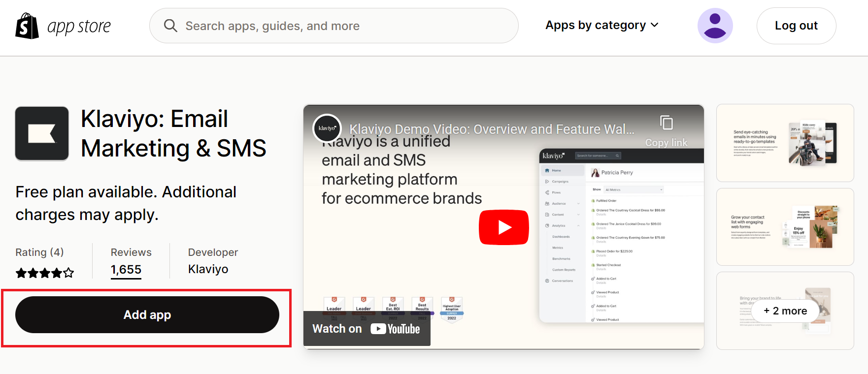Click the Klaviyo channel avatar on video
The height and width of the screenshot is (374, 868).
coord(327,128)
